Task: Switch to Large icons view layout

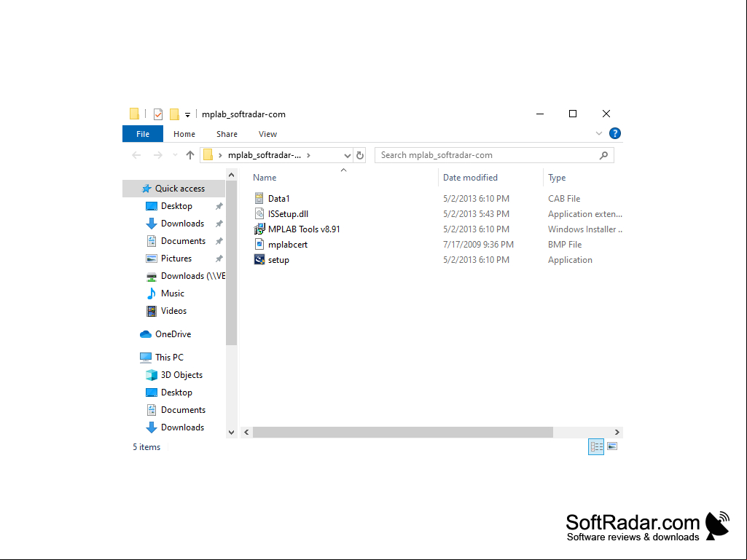Action: [612, 446]
